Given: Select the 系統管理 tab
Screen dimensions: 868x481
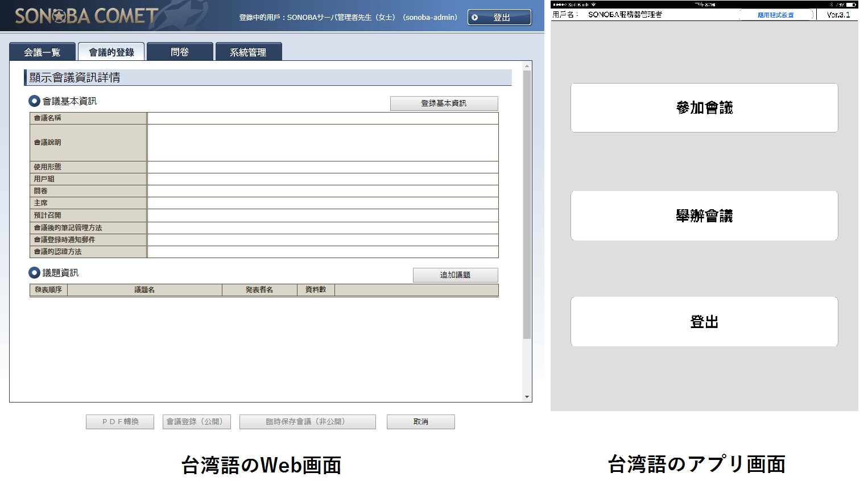Looking at the screenshot, I should coord(248,51).
